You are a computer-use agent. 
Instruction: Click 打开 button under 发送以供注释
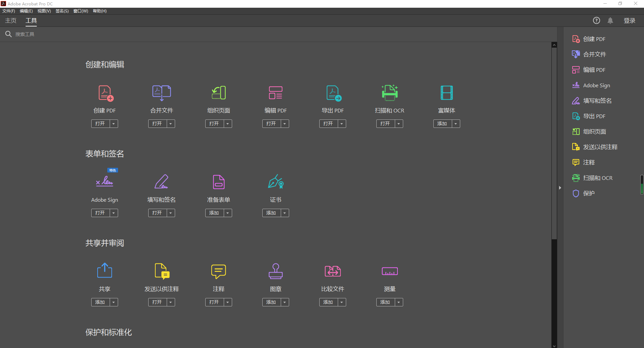[x=157, y=302]
